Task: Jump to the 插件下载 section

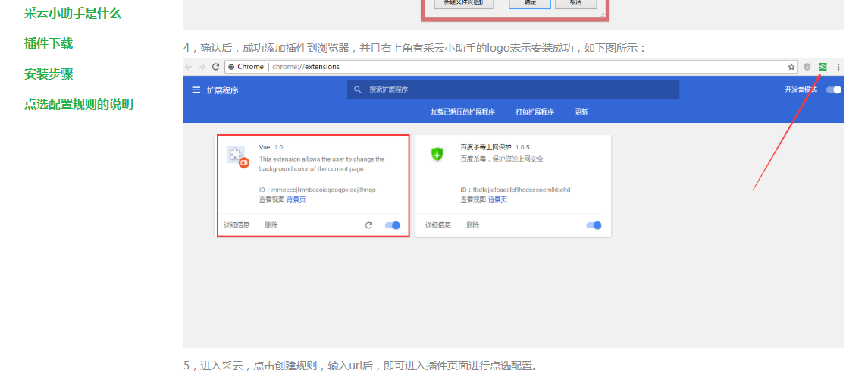Action: point(49,44)
